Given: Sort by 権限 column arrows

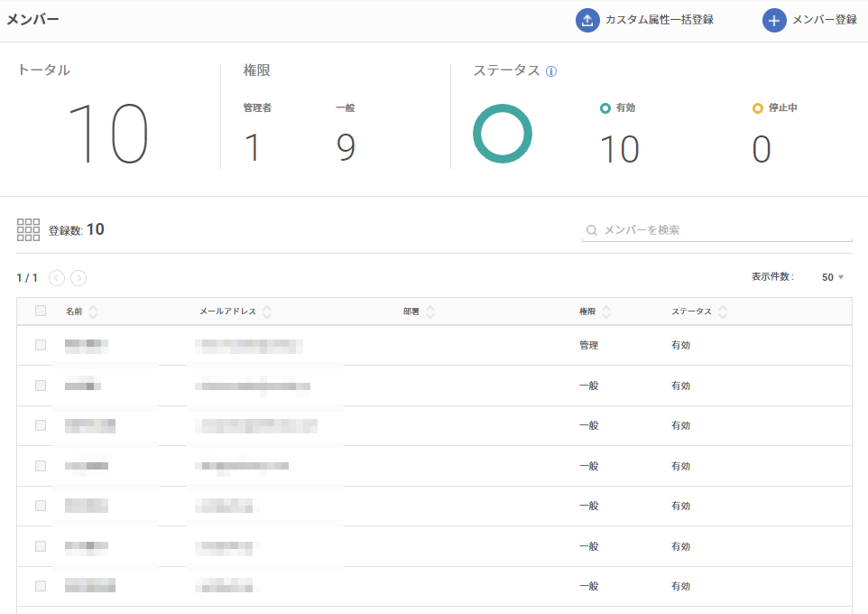Looking at the screenshot, I should click(x=606, y=312).
